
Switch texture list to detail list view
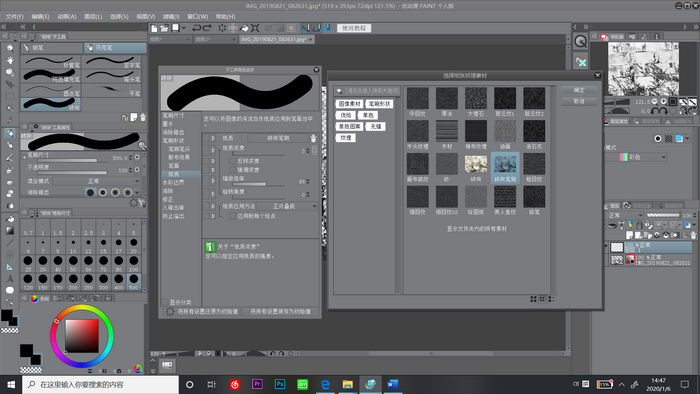(x=551, y=299)
